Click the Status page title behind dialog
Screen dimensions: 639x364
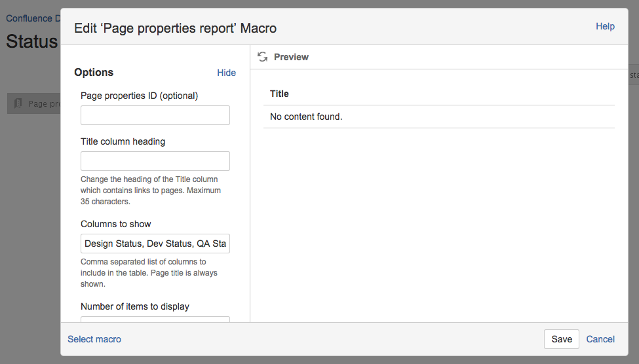(x=31, y=41)
